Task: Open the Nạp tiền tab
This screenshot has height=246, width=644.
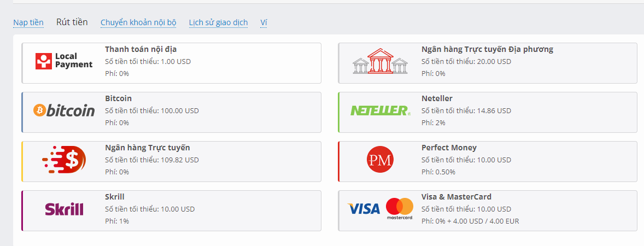Action: pyautogui.click(x=28, y=22)
